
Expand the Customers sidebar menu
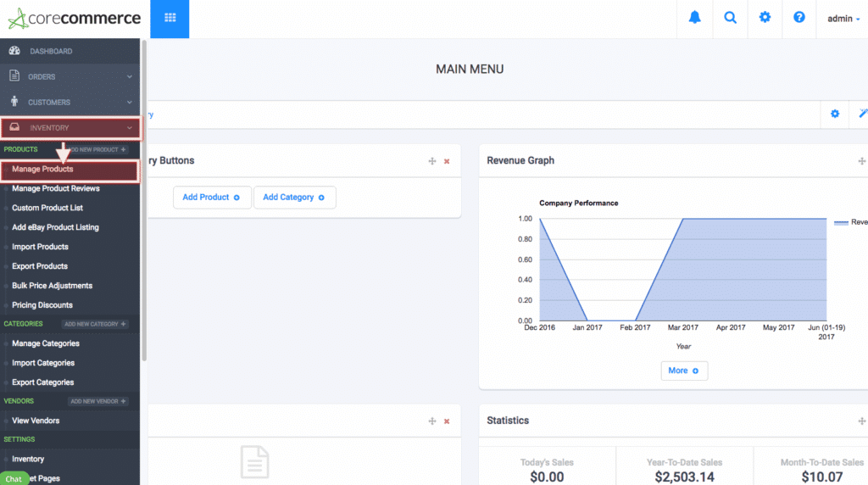[x=70, y=103]
